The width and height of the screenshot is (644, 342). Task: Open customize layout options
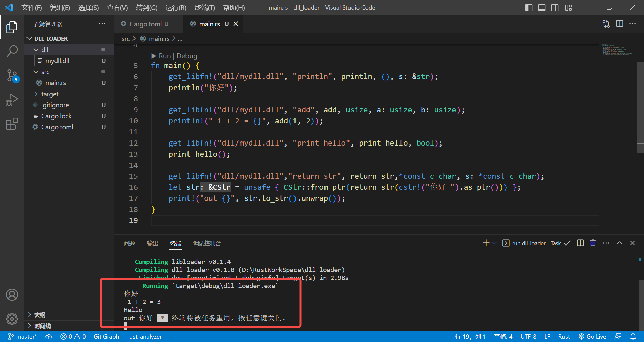point(568,8)
